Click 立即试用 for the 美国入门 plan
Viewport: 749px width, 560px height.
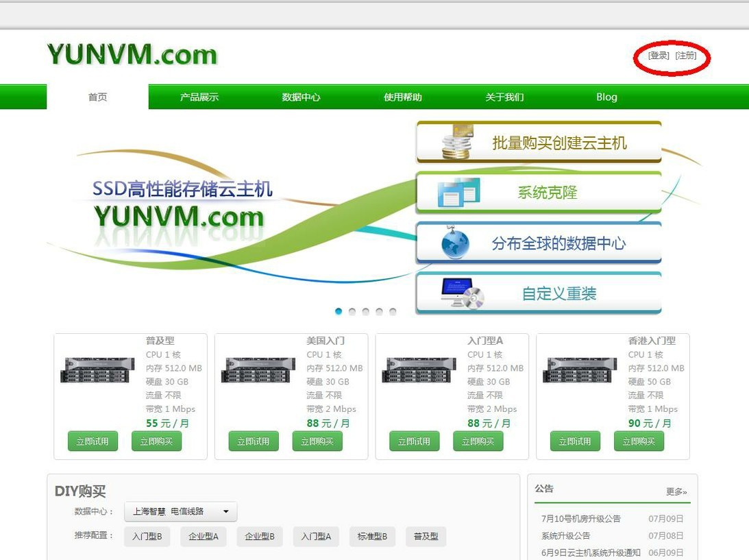(254, 441)
